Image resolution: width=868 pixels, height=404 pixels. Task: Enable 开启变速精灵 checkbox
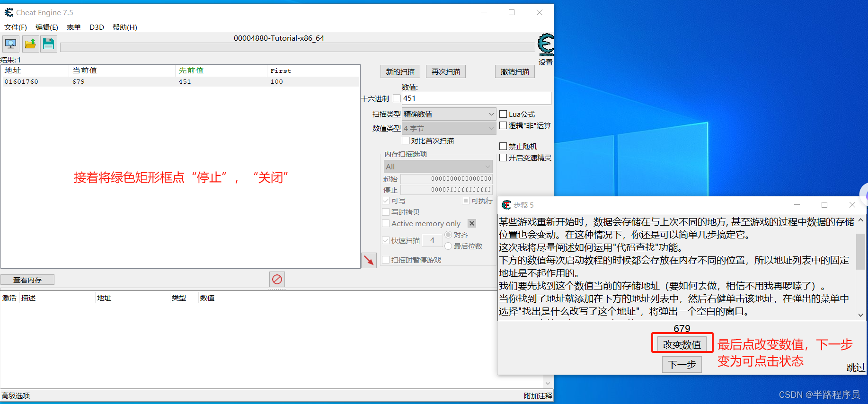503,158
